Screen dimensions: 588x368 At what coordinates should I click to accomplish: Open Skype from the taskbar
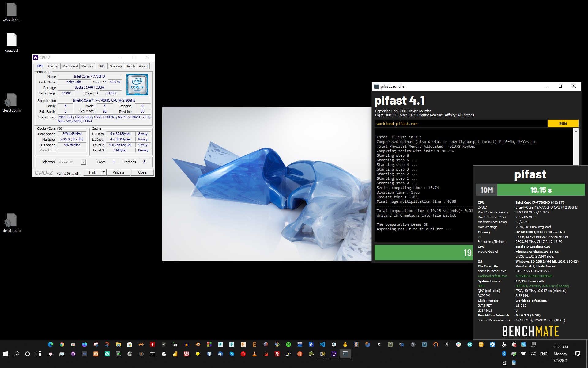pyautogui.click(x=232, y=354)
